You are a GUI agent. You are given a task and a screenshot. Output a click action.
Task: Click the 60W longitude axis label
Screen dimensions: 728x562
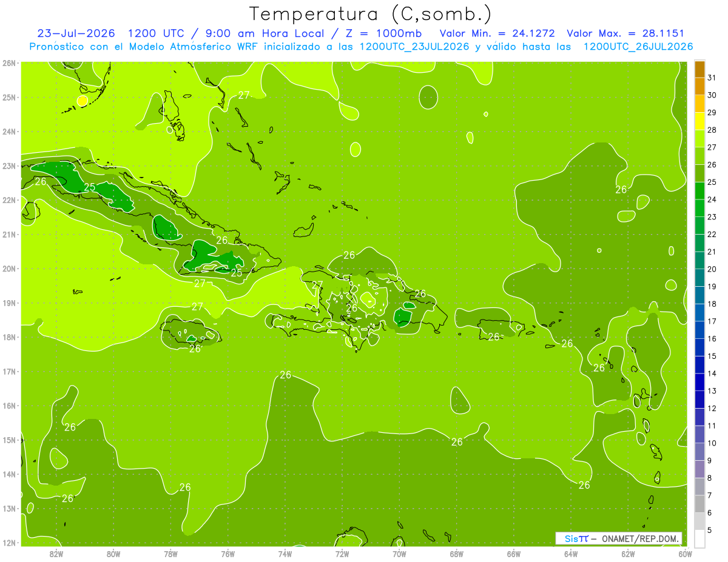tap(685, 554)
